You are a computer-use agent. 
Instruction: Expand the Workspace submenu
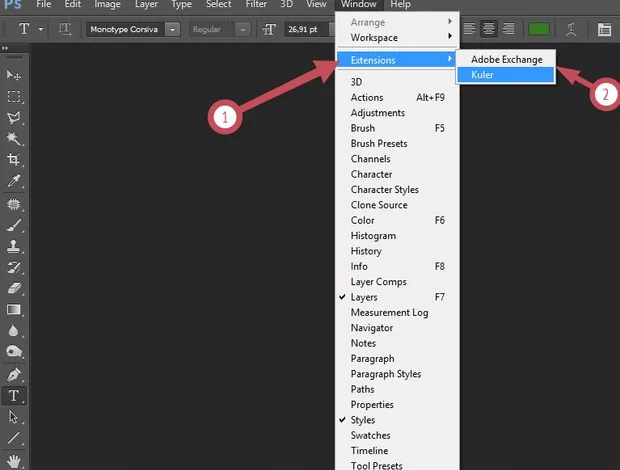[397, 38]
